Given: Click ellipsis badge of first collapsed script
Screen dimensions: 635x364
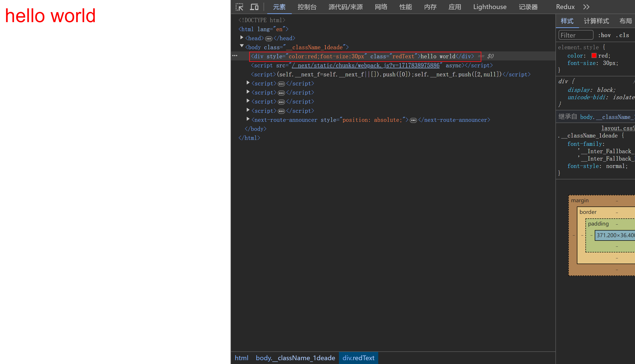Looking at the screenshot, I should click(x=281, y=84).
